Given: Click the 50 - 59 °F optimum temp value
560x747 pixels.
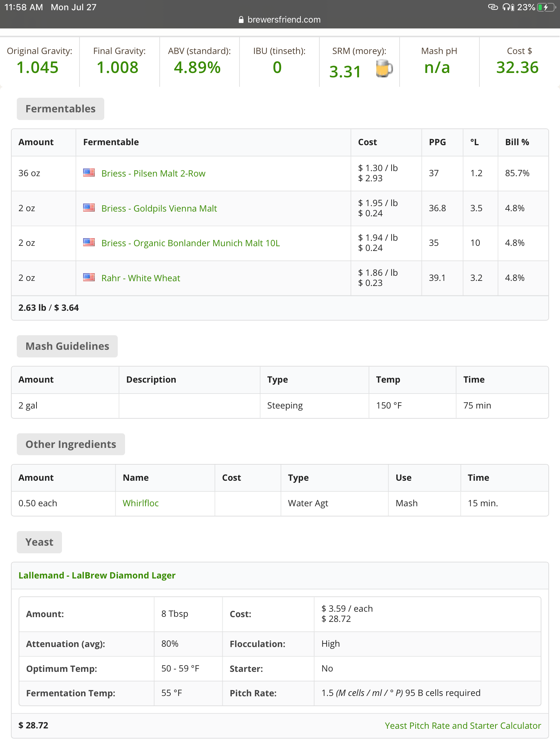Looking at the screenshot, I should (x=180, y=668).
